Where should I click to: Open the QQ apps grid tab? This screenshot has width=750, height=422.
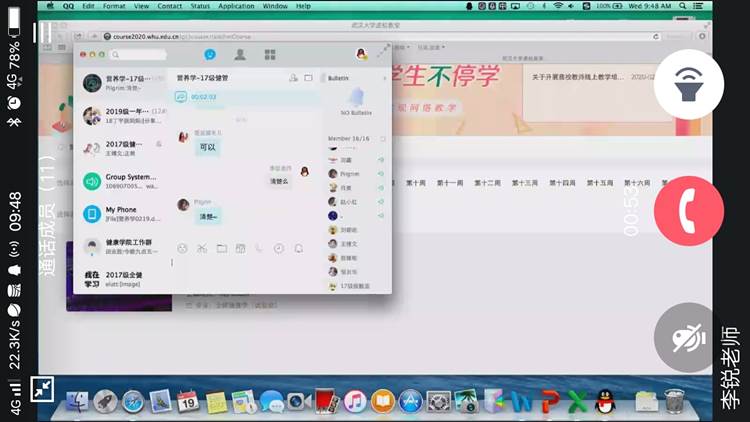click(x=270, y=55)
